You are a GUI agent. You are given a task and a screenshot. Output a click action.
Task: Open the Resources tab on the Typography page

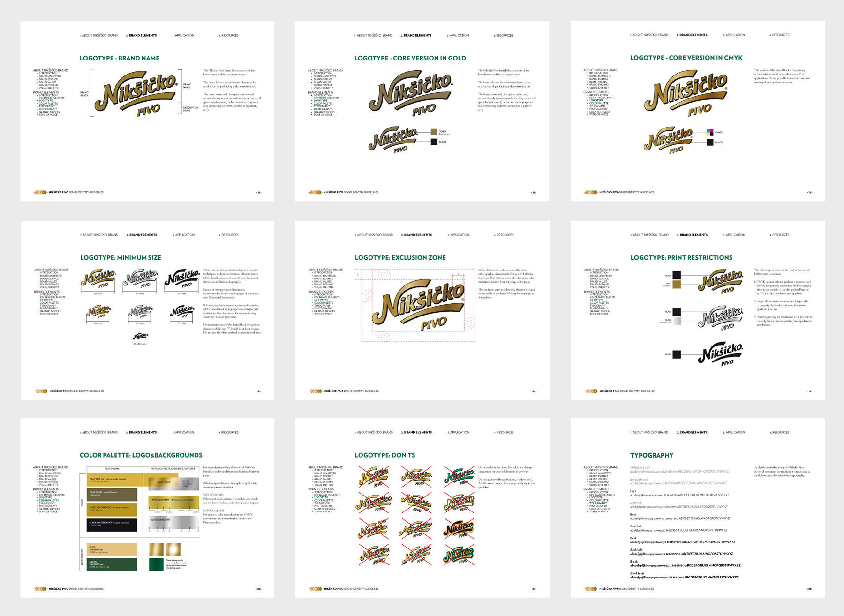click(x=779, y=432)
